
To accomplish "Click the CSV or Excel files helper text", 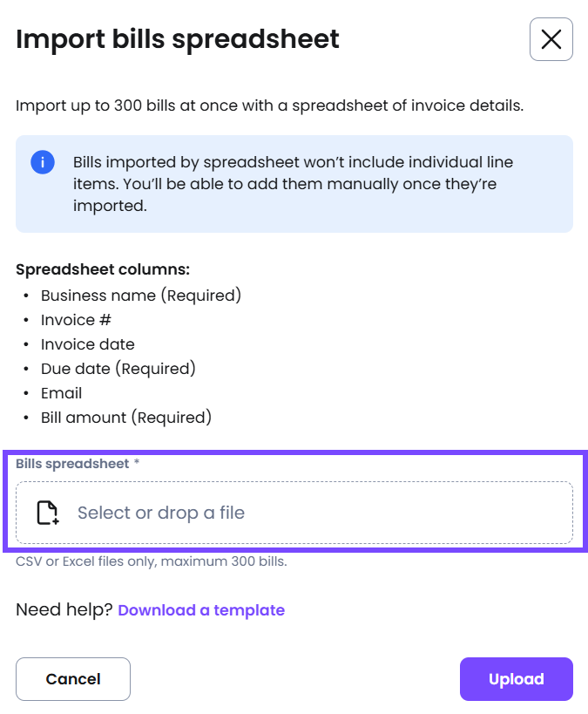I will [x=152, y=561].
